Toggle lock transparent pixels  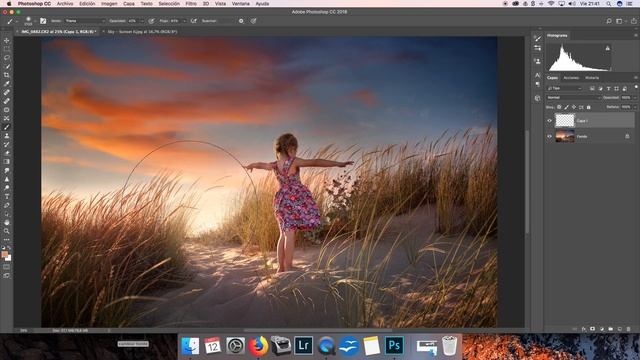click(559, 107)
